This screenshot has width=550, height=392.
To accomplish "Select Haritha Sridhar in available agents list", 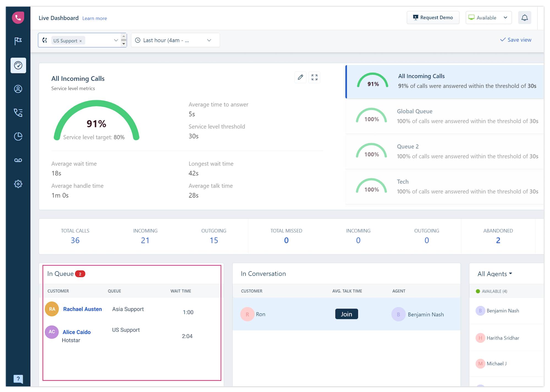I will tap(503, 338).
